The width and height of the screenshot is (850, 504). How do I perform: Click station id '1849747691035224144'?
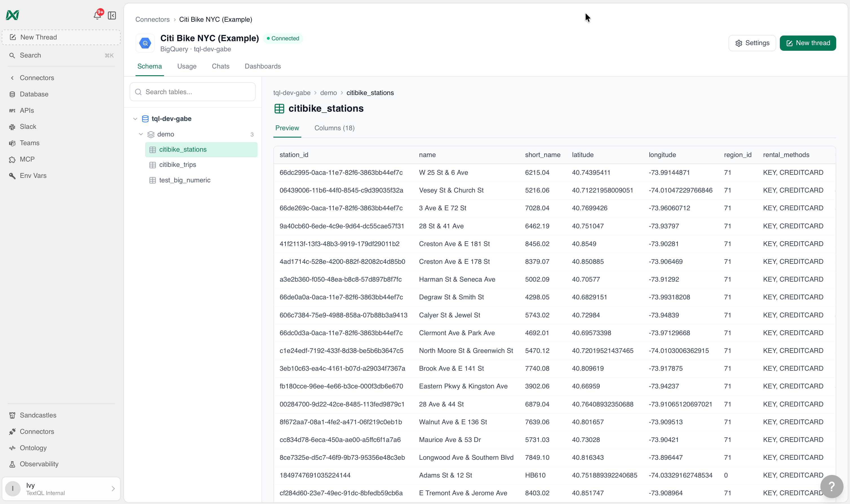[x=315, y=476]
